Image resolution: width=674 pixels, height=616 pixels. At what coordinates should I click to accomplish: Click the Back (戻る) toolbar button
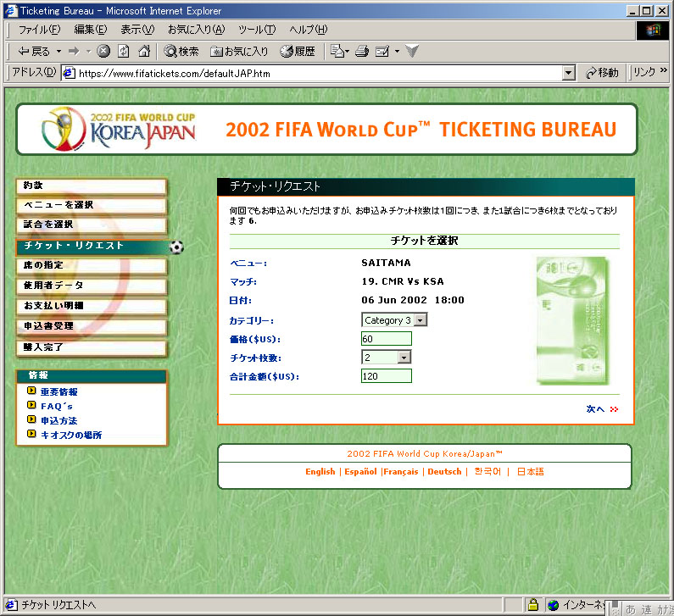coord(34,51)
